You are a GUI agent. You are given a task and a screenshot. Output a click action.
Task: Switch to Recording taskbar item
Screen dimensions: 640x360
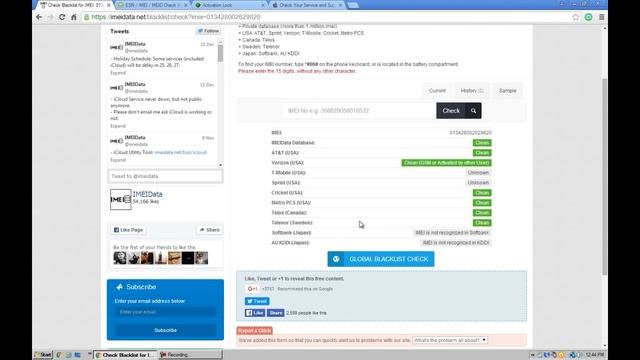click(191, 355)
